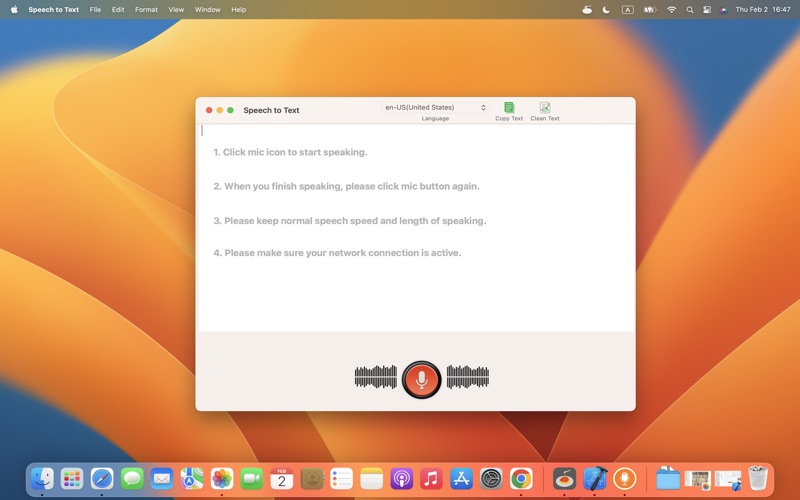Click the date and time Thu Feb 2 16:47
The height and width of the screenshot is (500, 800).
763,10
